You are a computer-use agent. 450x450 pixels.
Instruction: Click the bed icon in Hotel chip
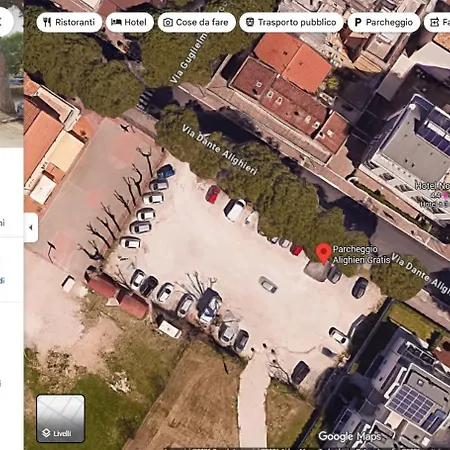coord(116,22)
